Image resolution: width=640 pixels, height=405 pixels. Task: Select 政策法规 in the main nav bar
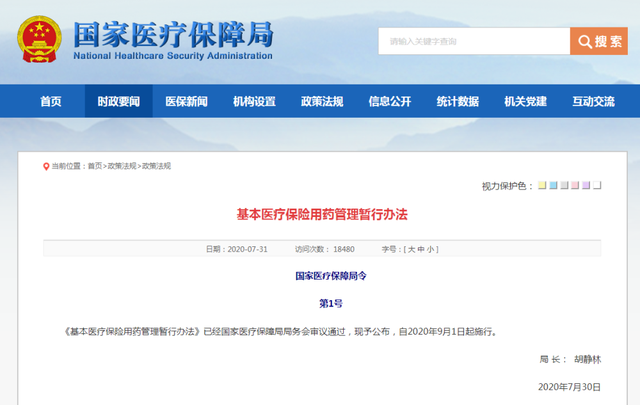[322, 101]
